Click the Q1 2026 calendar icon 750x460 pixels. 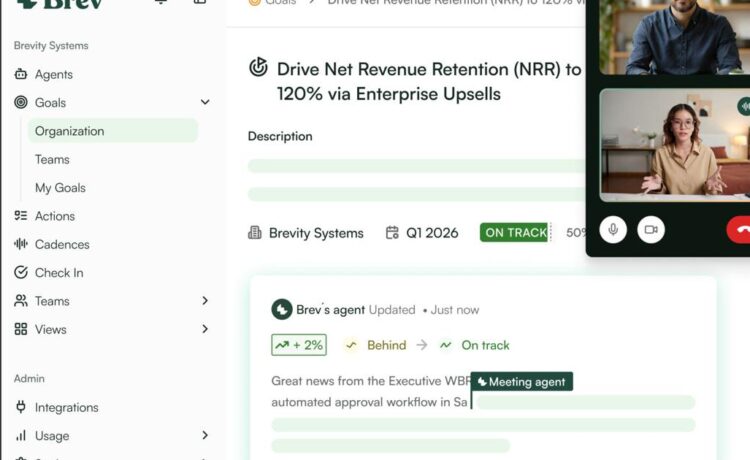pos(390,233)
